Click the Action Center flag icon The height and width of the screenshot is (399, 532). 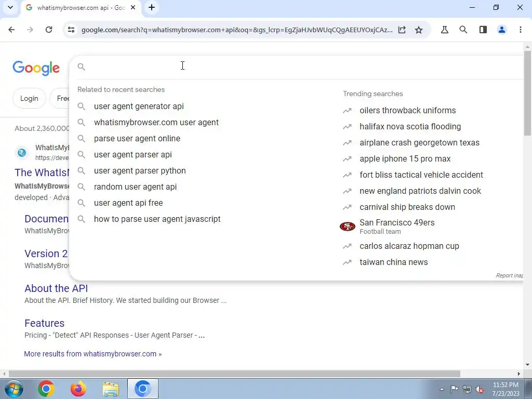click(454, 389)
